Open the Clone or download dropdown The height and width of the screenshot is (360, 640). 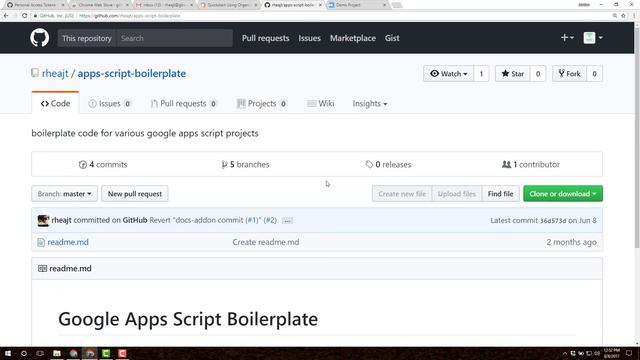point(563,194)
